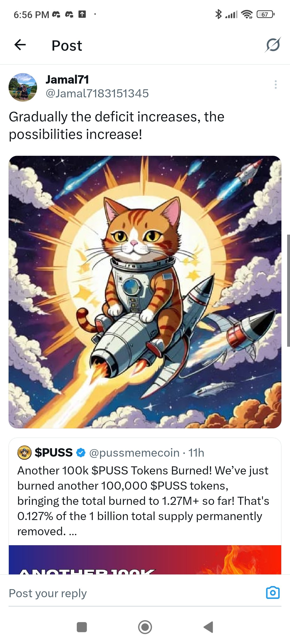Open Jamal71's profile picture
This screenshot has height=644, width=290.
(23, 87)
